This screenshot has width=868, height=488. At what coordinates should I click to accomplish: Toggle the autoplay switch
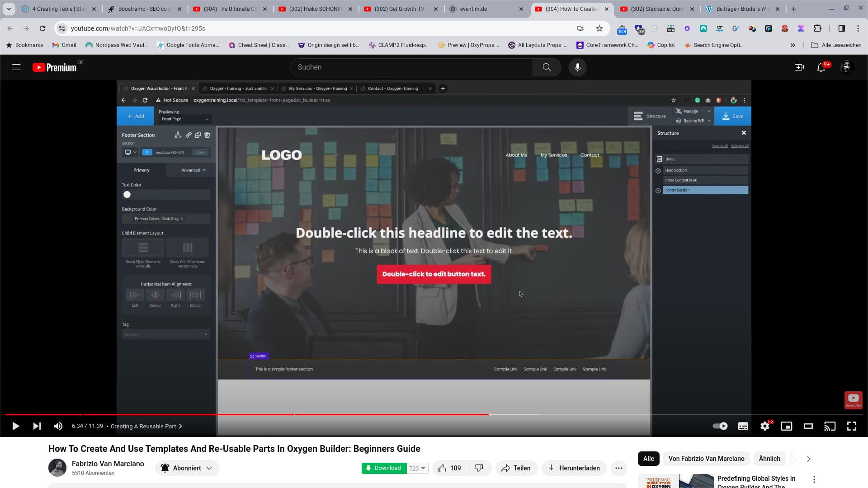[720, 426]
